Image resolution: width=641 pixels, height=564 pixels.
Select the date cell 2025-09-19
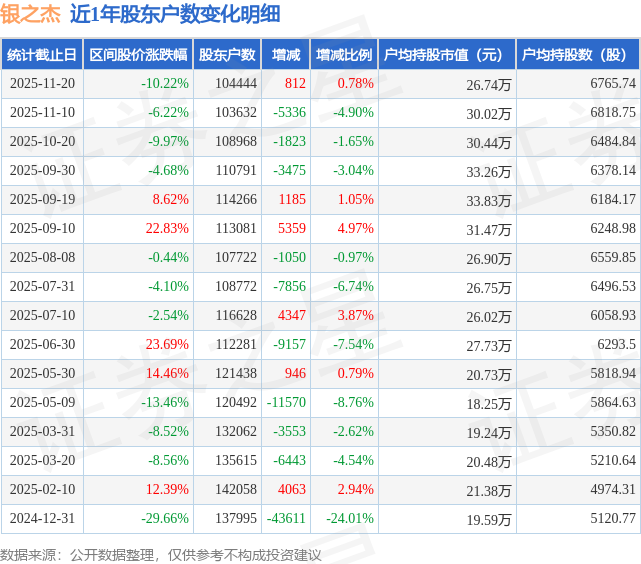coord(43,199)
